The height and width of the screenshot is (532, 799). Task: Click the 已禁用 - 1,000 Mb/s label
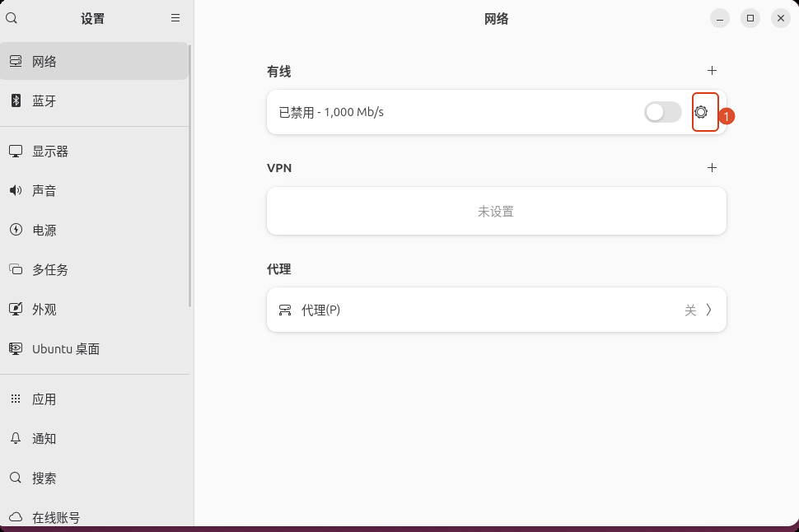click(331, 112)
